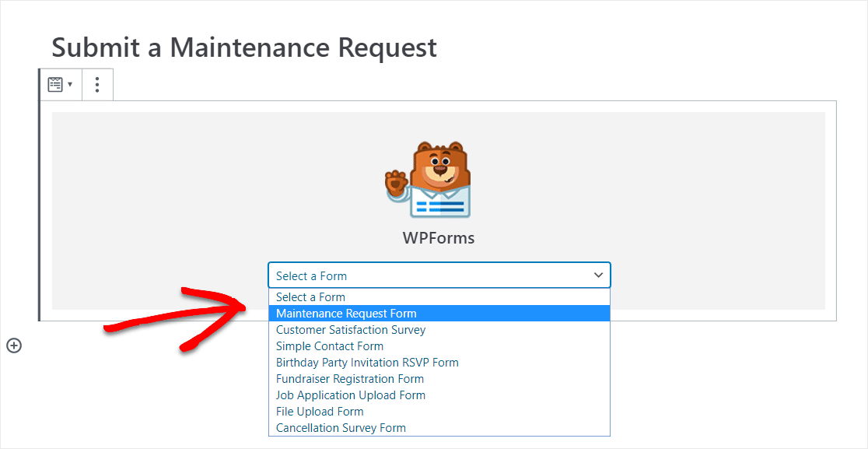
Task: Open the block options three-dot menu
Action: tap(97, 85)
